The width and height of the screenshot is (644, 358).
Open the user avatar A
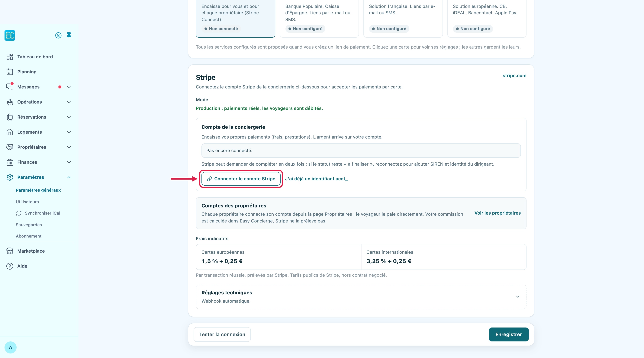click(x=11, y=347)
